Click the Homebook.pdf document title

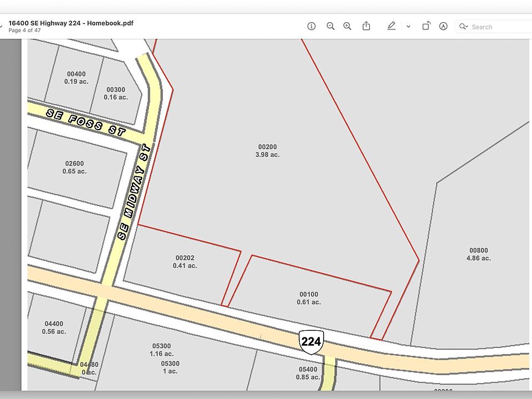coord(71,23)
